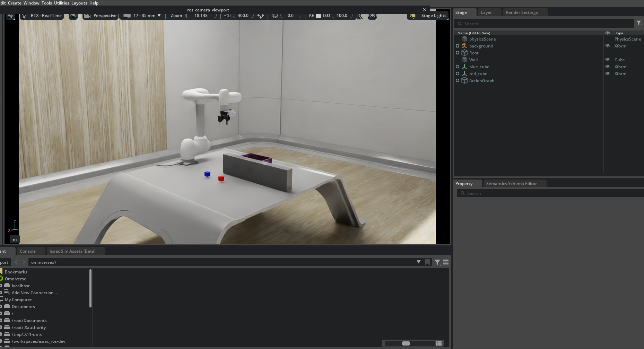Switch content browser to list view icon
Image resolution: width=644 pixels, height=349 pixels.
(x=439, y=343)
